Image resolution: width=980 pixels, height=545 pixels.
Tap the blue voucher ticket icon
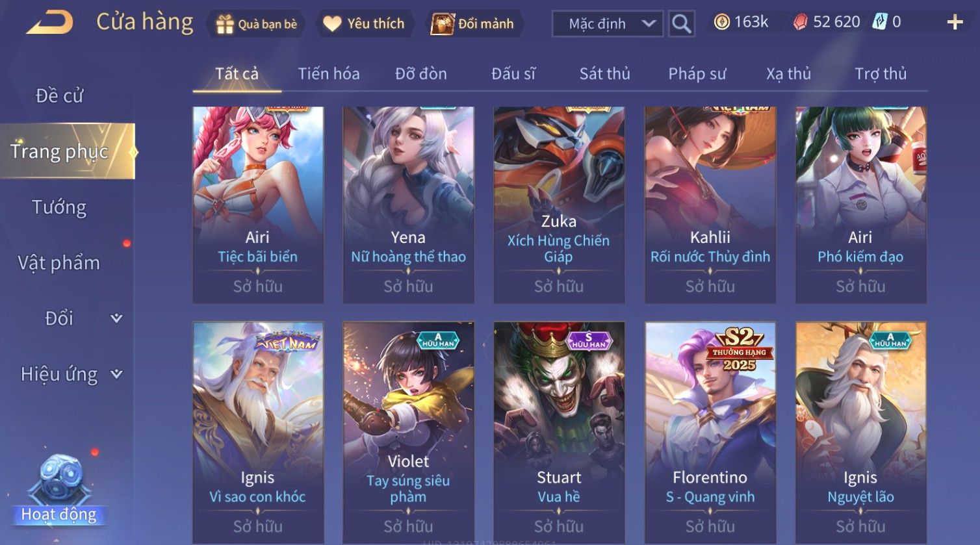(879, 22)
